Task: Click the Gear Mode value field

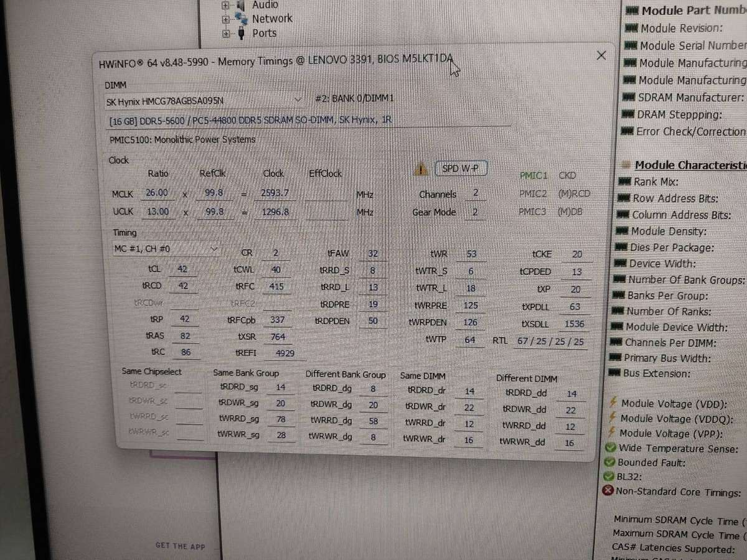Action: click(475, 212)
